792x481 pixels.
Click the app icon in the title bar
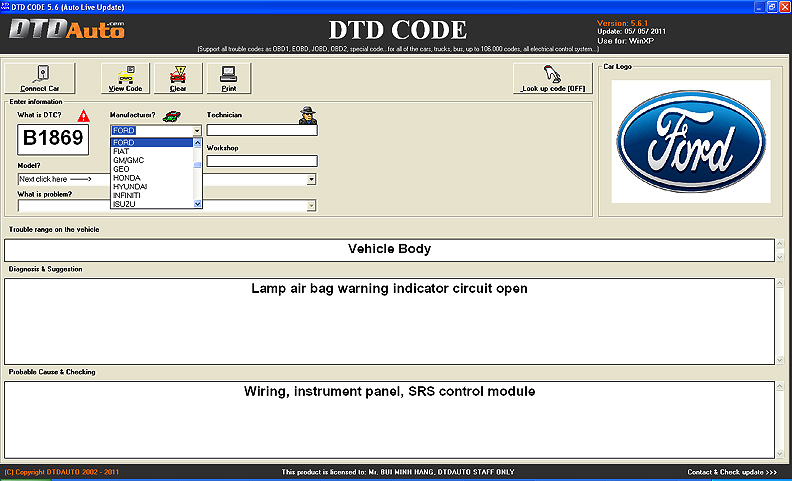click(5, 7)
